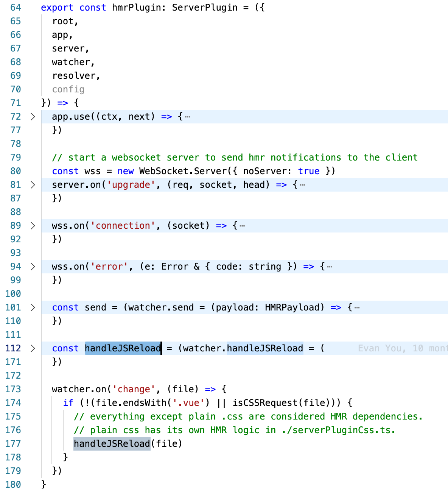Image resolution: width=448 pixels, height=493 pixels.
Task: Click the 'server,' parameter on line 67
Action: (x=71, y=48)
